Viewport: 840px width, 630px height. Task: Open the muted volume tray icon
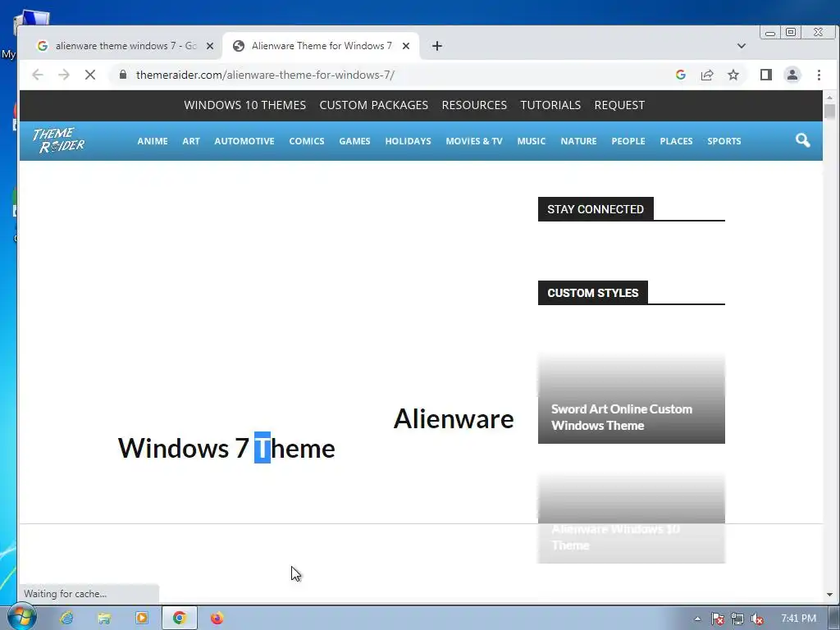(x=757, y=619)
